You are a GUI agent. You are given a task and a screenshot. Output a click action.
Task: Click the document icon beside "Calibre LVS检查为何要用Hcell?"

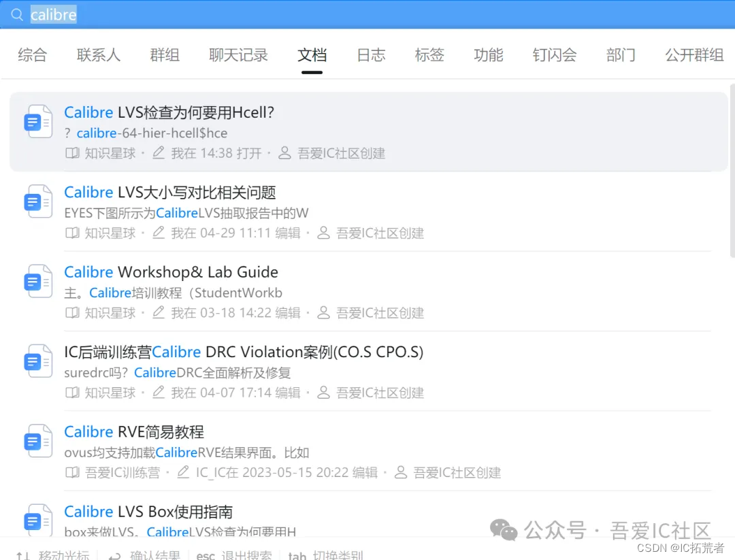pyautogui.click(x=37, y=120)
